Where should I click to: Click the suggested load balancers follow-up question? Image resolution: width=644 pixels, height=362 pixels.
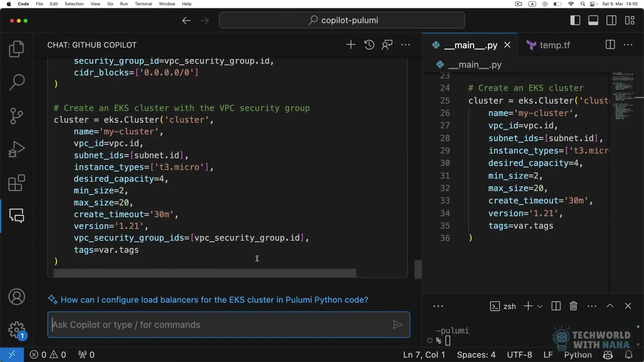pyautogui.click(x=214, y=300)
